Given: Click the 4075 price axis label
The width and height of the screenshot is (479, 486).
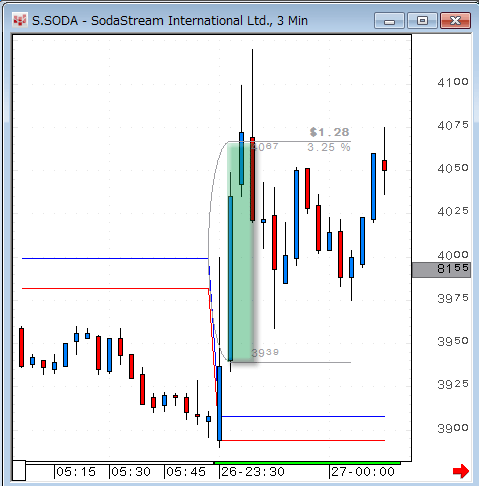Looking at the screenshot, I should (x=453, y=125).
